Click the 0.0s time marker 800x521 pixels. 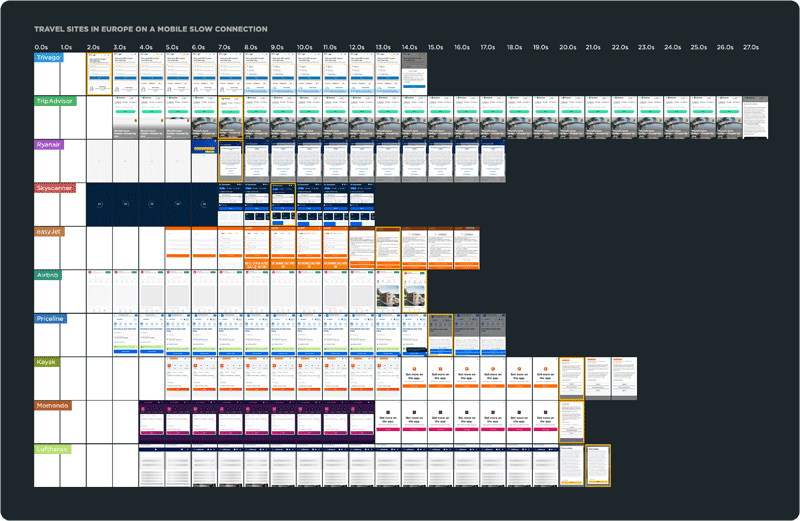41,47
